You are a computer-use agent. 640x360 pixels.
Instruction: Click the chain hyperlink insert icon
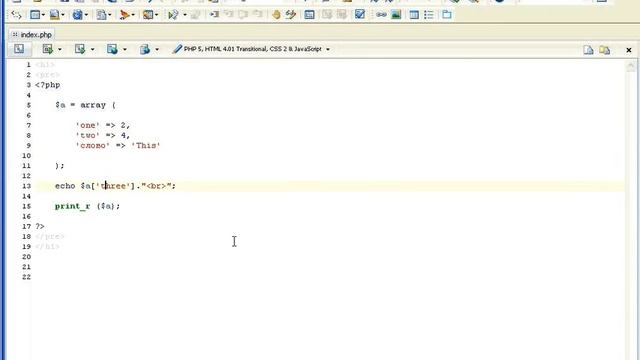(x=381, y=15)
